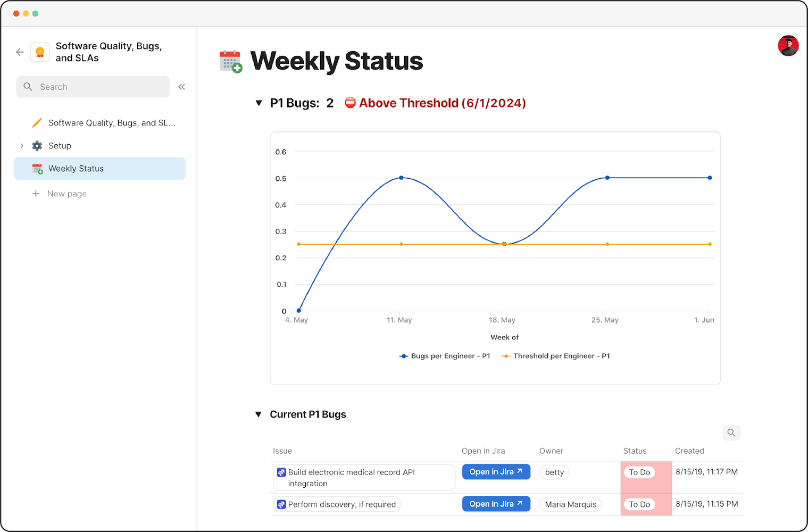Toggle Threshold per Engineer - P1 legend series
The image size is (808, 532).
coord(556,356)
